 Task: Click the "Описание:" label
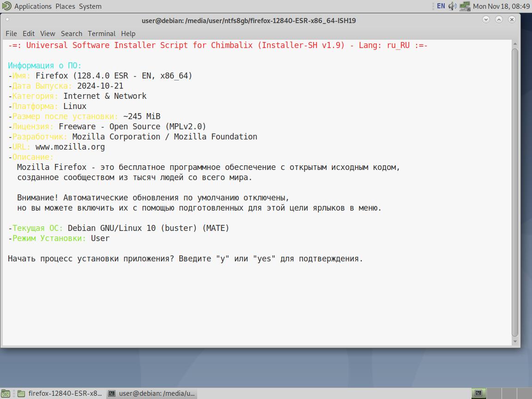pos(33,157)
